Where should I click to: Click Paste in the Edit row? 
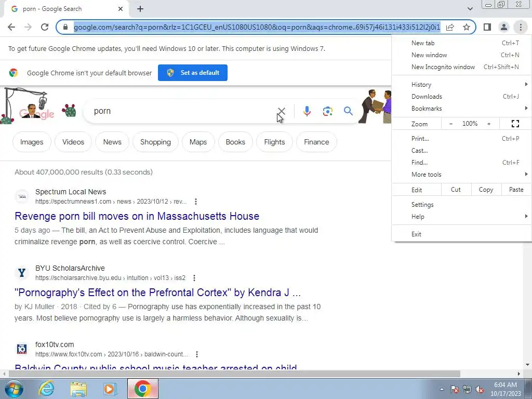click(x=516, y=190)
